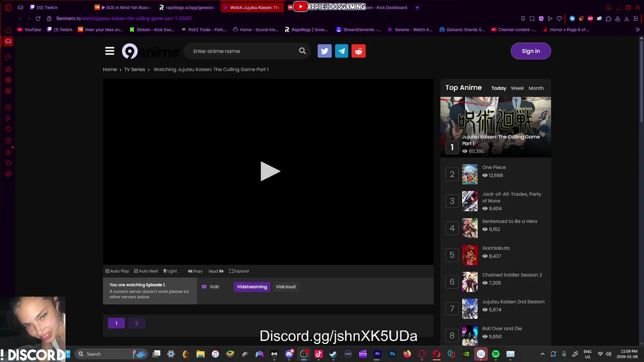Open a new browser tab with plus
This screenshot has height=362, width=644.
[417, 8]
